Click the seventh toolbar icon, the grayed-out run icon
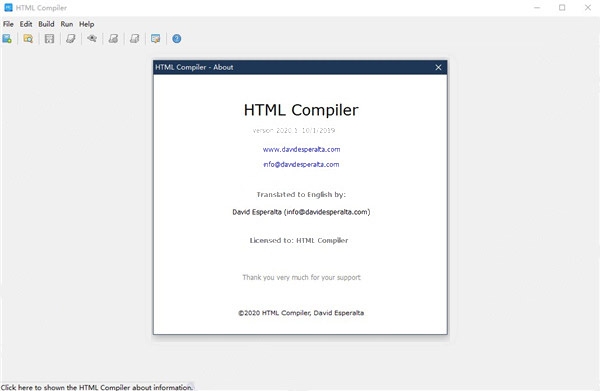600x391 pixels. click(x=134, y=39)
